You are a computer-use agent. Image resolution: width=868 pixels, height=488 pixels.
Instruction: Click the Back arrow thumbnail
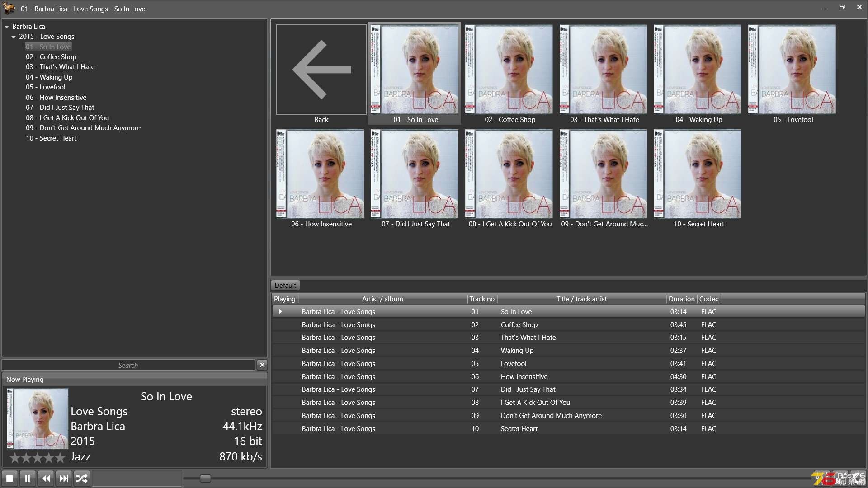click(321, 69)
